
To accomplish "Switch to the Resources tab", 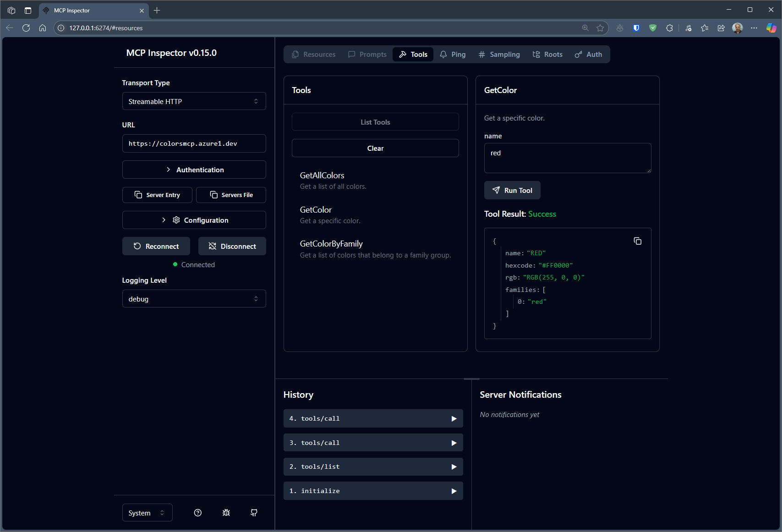I will [x=314, y=55].
